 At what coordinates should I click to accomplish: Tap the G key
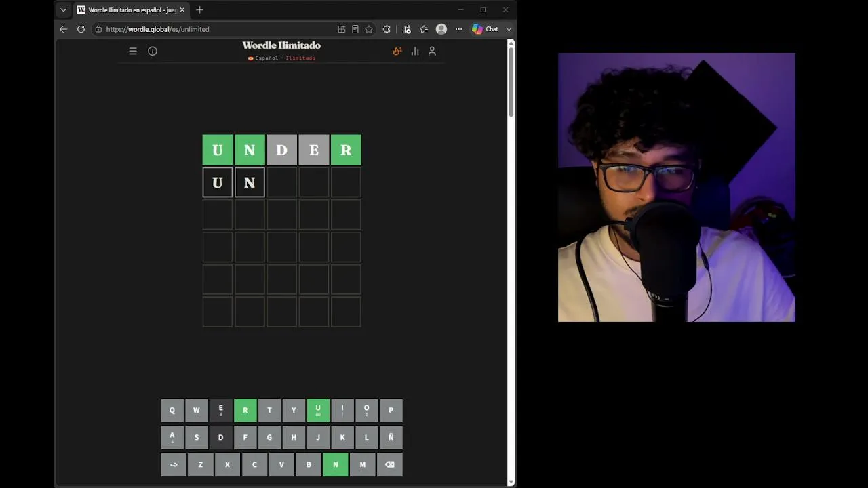pos(269,438)
